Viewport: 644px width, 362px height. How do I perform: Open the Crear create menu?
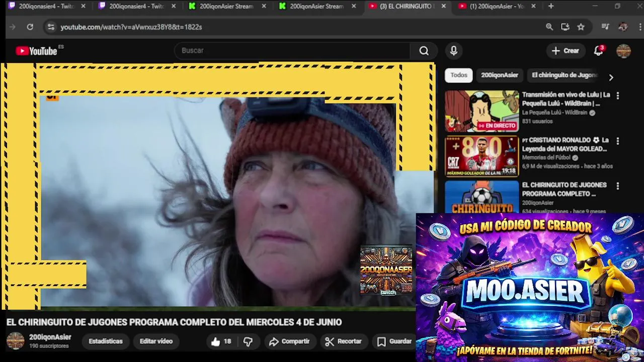click(566, 51)
